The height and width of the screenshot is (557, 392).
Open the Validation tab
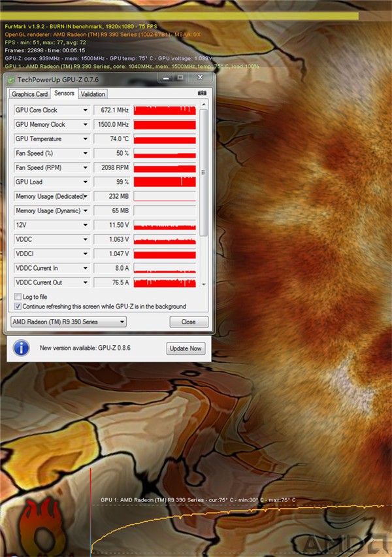click(x=93, y=94)
